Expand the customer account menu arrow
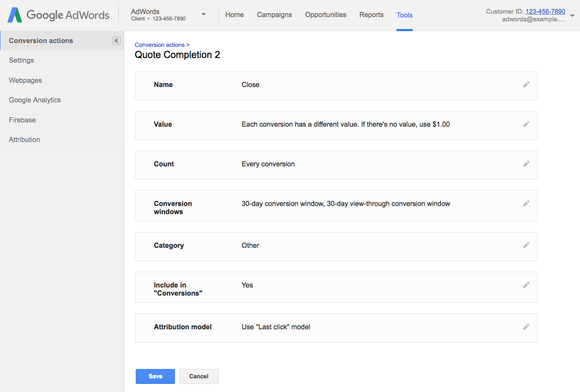 pyautogui.click(x=572, y=15)
